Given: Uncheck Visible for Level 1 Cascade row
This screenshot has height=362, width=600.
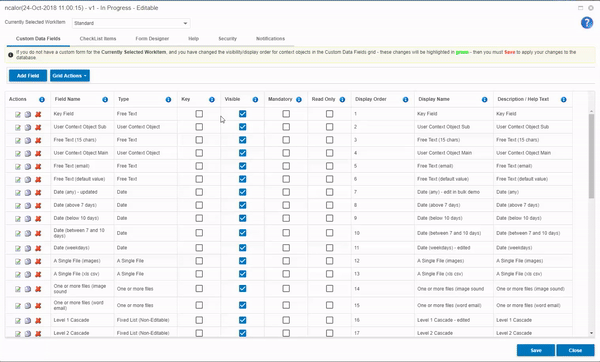Looking at the screenshot, I should pyautogui.click(x=243, y=320).
